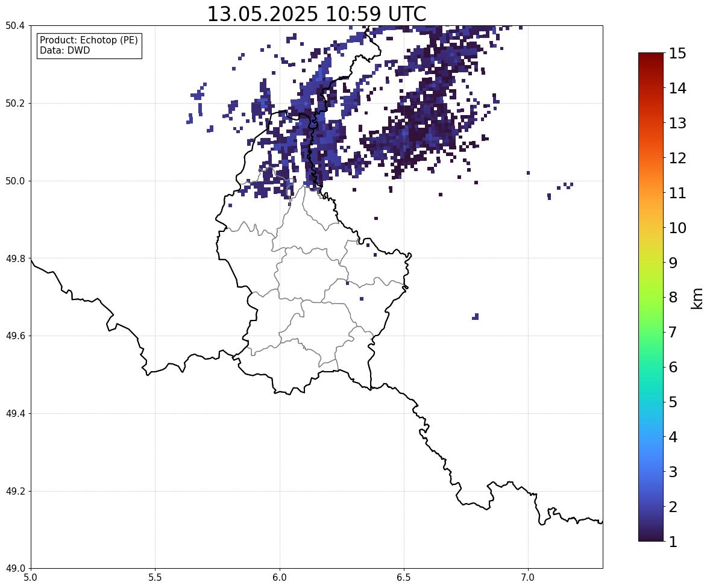Click latitude axis label 49.0

click(15, 569)
